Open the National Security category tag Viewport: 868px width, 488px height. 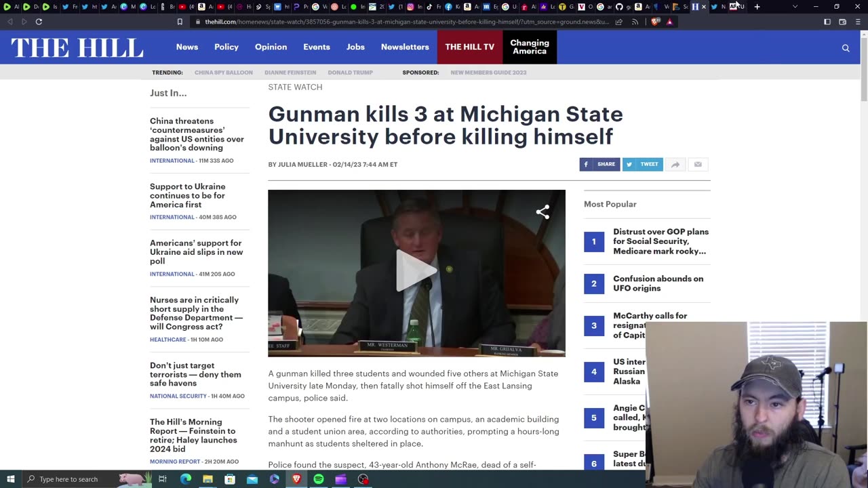point(178,396)
